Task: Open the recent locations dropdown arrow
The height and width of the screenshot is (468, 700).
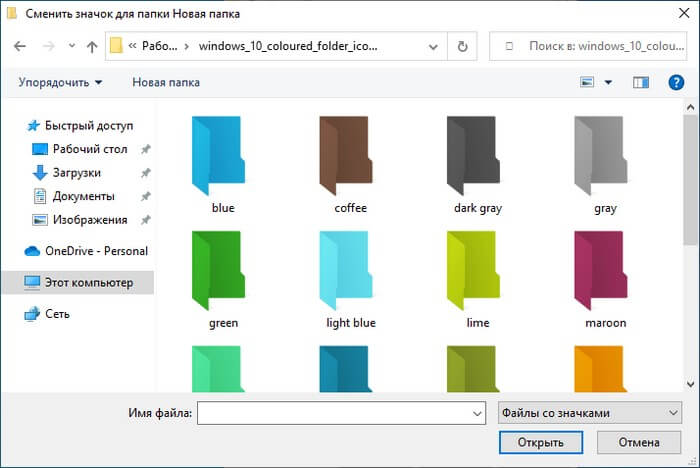Action: 72,46
